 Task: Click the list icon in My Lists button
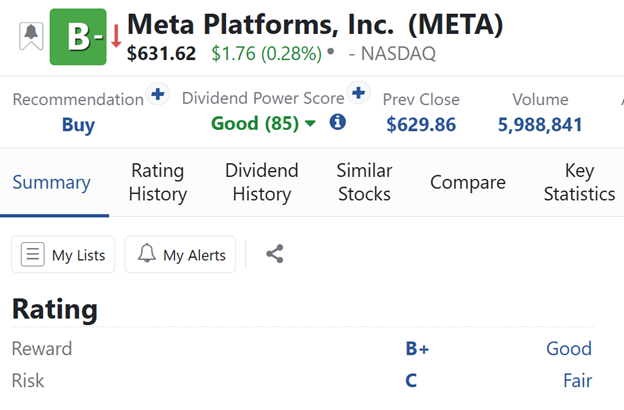click(x=33, y=254)
